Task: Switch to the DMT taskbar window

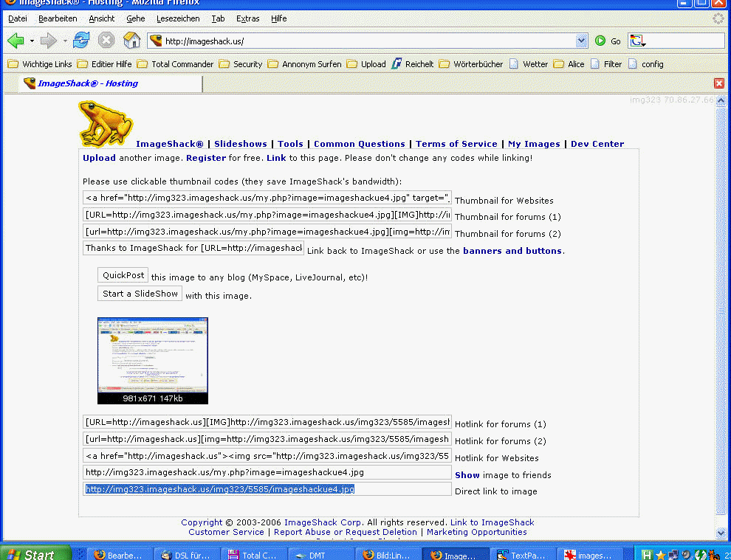Action: pyautogui.click(x=320, y=554)
